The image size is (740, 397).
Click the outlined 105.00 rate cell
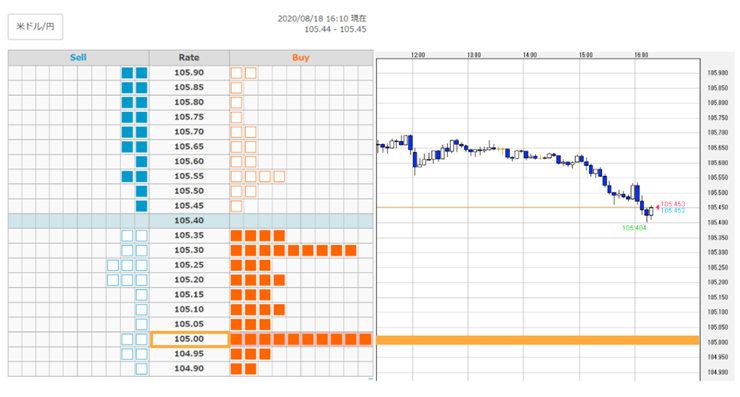[189, 339]
